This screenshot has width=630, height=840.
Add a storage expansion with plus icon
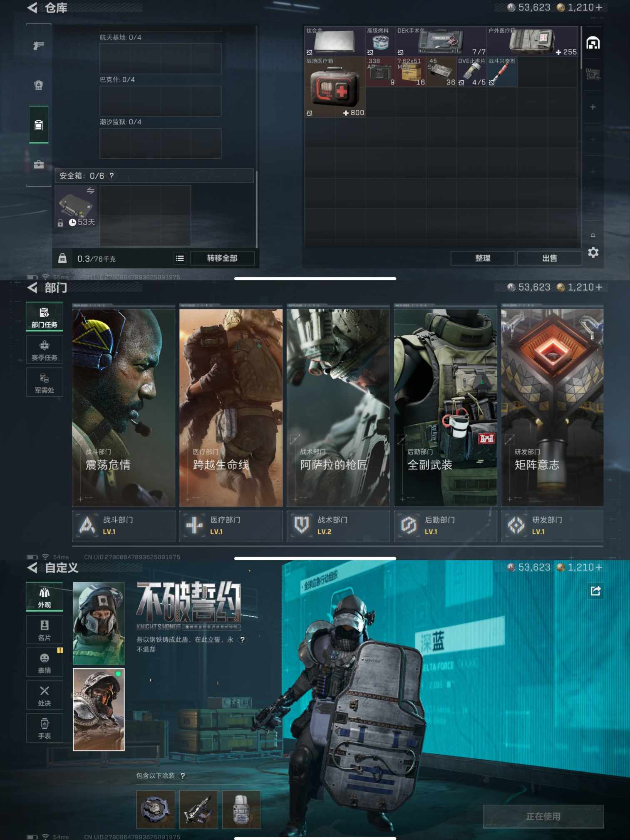click(x=593, y=107)
